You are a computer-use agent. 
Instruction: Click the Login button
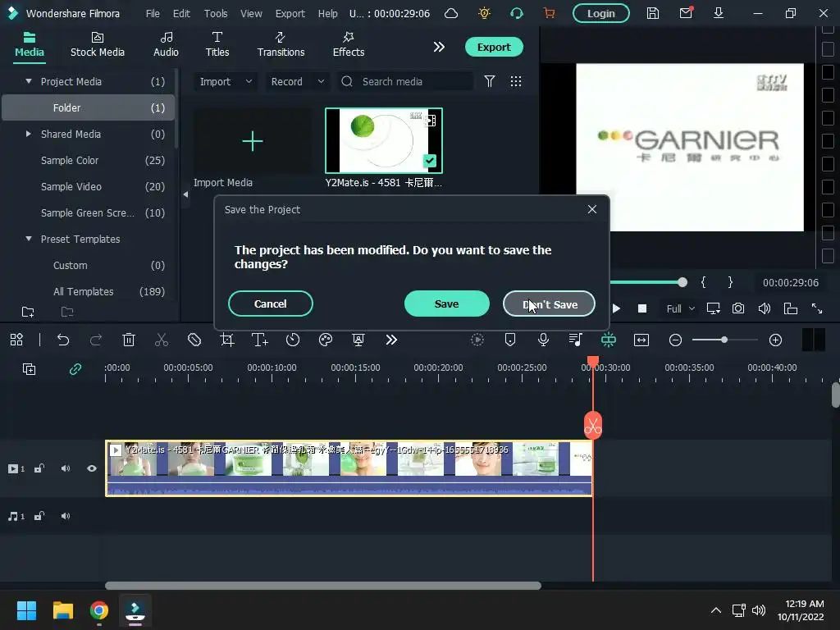[600, 13]
